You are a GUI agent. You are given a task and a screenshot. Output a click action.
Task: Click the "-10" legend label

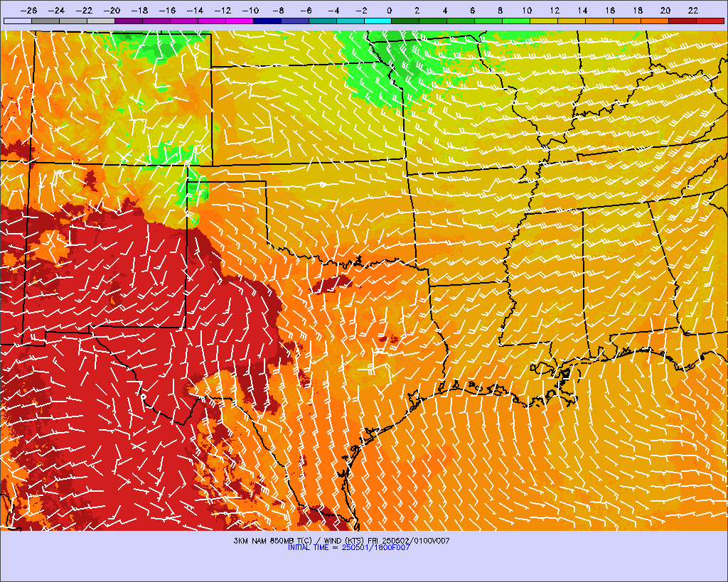[x=250, y=11]
